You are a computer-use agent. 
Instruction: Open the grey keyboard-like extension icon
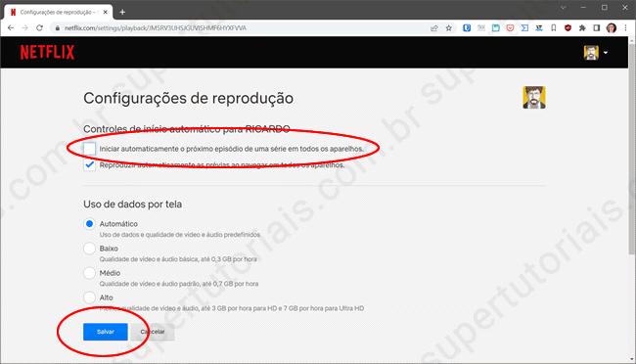click(x=481, y=28)
